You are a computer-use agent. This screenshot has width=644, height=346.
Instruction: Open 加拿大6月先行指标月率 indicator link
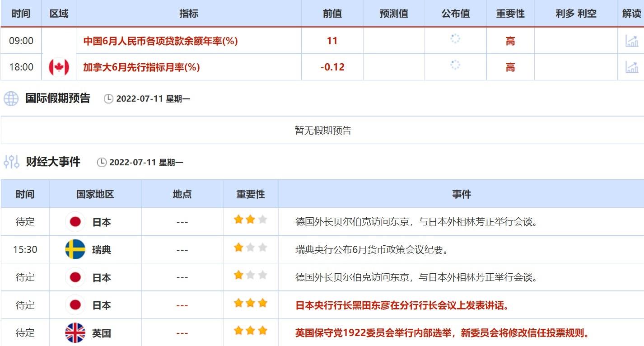(x=141, y=67)
